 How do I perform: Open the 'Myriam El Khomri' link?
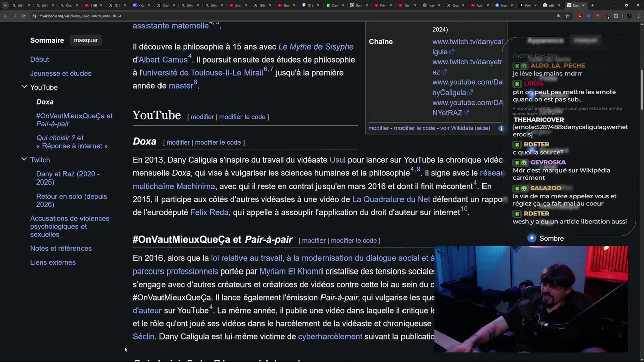pos(291,271)
